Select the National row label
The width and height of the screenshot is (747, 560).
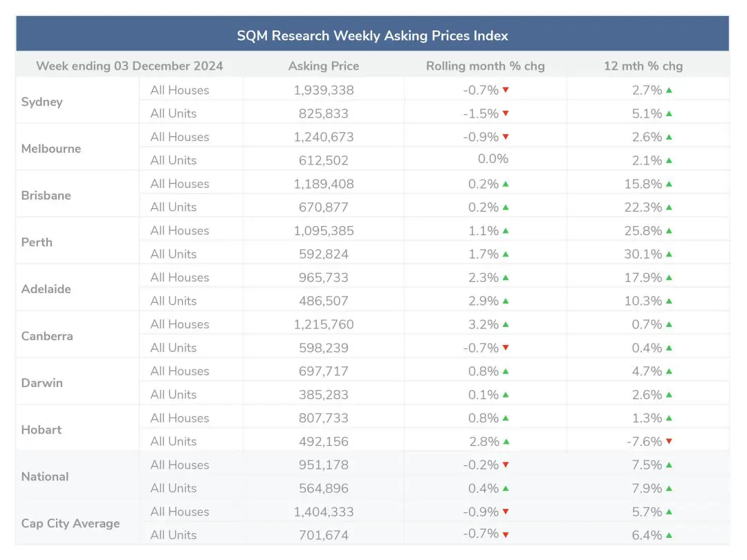point(45,476)
